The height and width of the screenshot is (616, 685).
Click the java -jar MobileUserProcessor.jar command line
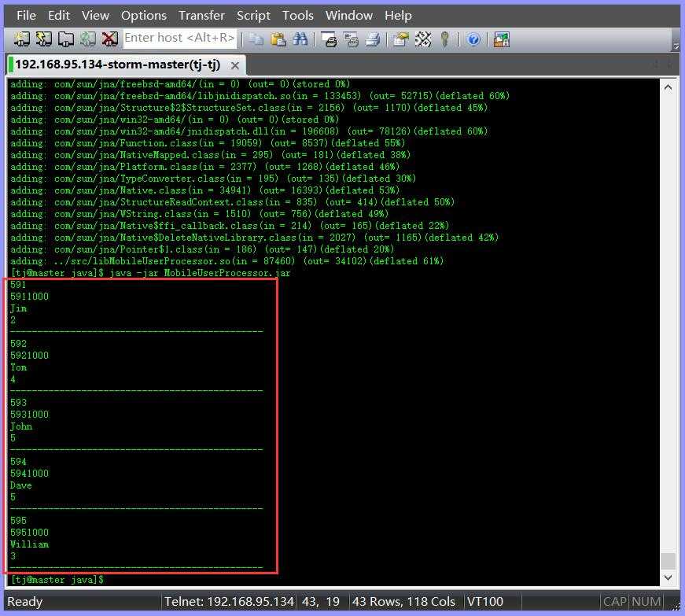pyautogui.click(x=200, y=273)
